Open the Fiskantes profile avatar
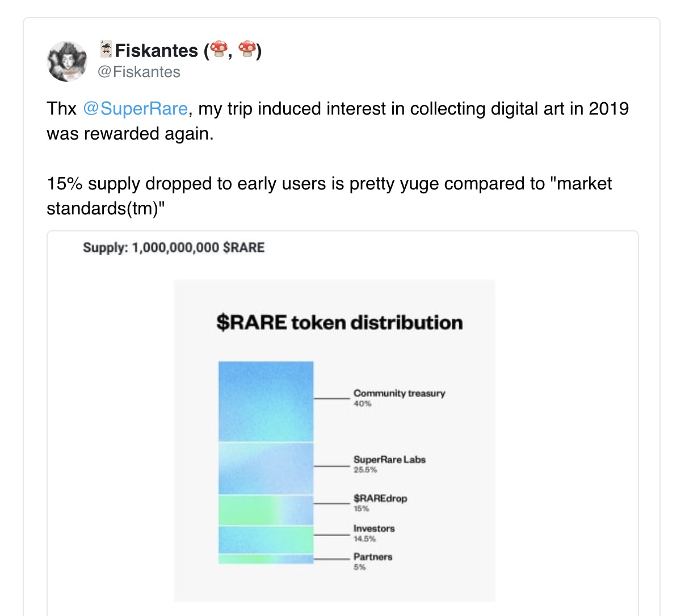The height and width of the screenshot is (616, 689). [67, 61]
